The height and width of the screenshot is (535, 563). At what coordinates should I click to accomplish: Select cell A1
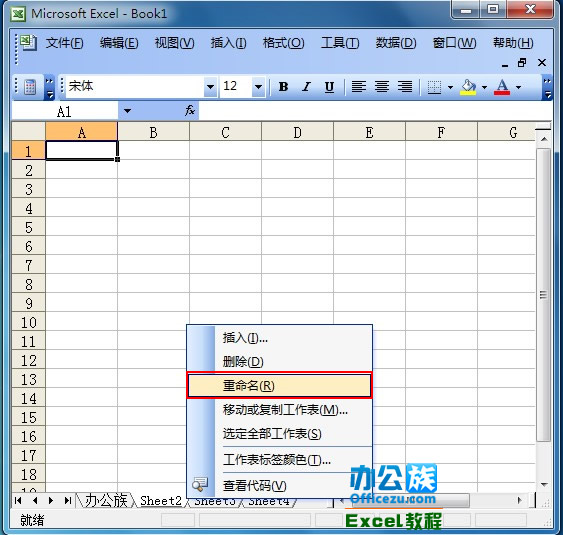point(82,150)
